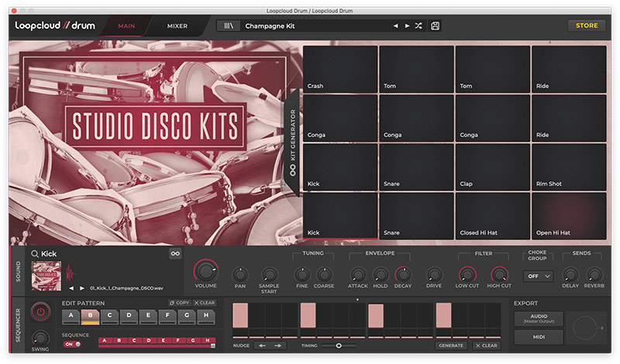Click the Hold envelope knob
620x364 pixels.
pyautogui.click(x=381, y=274)
